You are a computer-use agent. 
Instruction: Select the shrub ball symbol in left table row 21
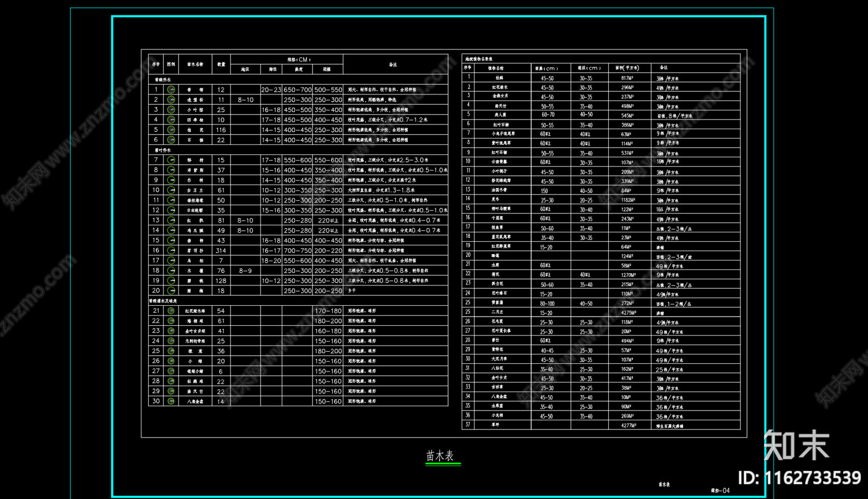(x=171, y=311)
